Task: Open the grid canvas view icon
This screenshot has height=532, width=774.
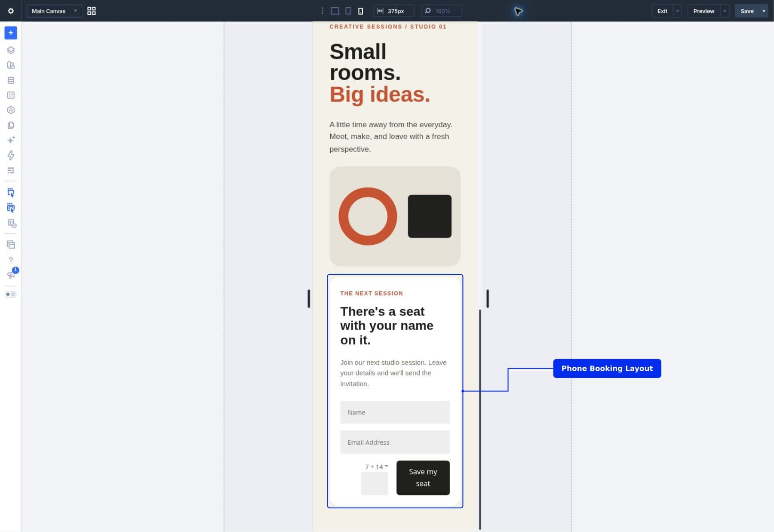Action: (x=92, y=11)
